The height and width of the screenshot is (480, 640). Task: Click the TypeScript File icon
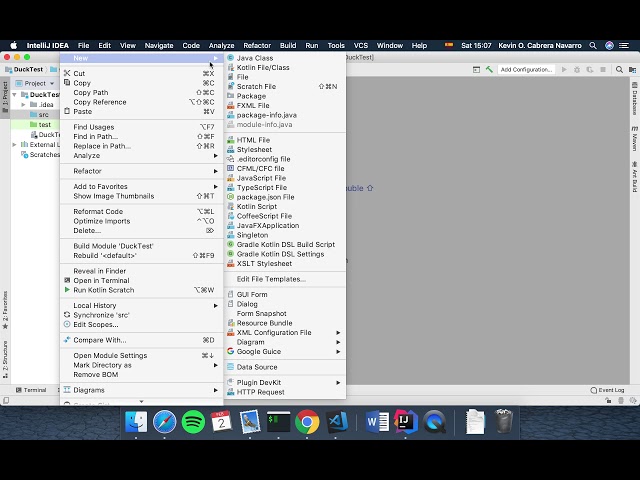click(231, 187)
